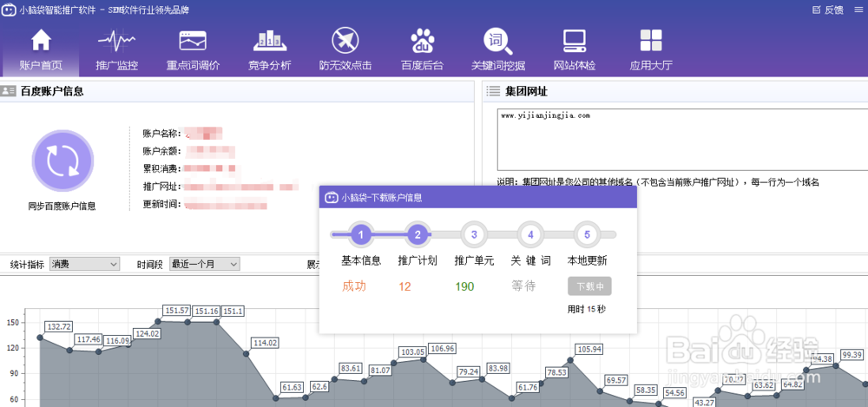The image size is (868, 407).
Task: Click the 61.63 chart data label
Action: (292, 387)
